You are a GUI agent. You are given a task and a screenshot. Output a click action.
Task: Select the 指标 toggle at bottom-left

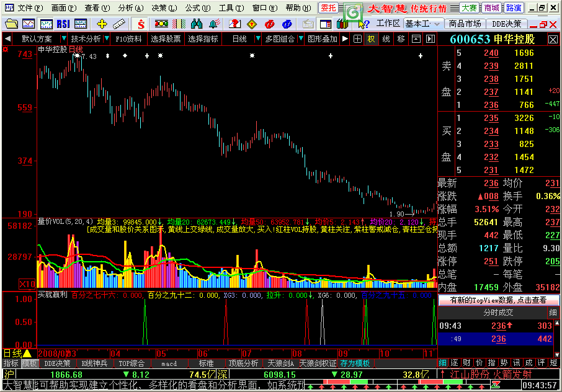pyautogui.click(x=11, y=363)
